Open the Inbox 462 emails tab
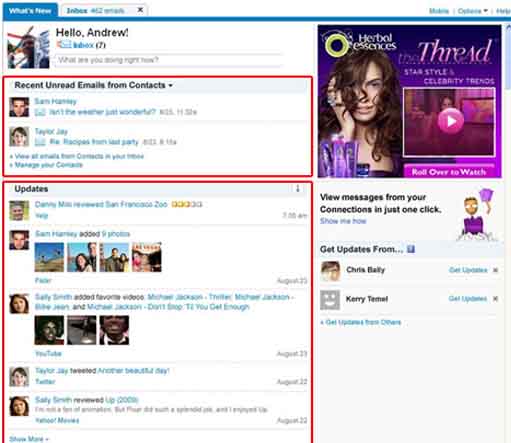The image size is (511, 443). tap(95, 11)
